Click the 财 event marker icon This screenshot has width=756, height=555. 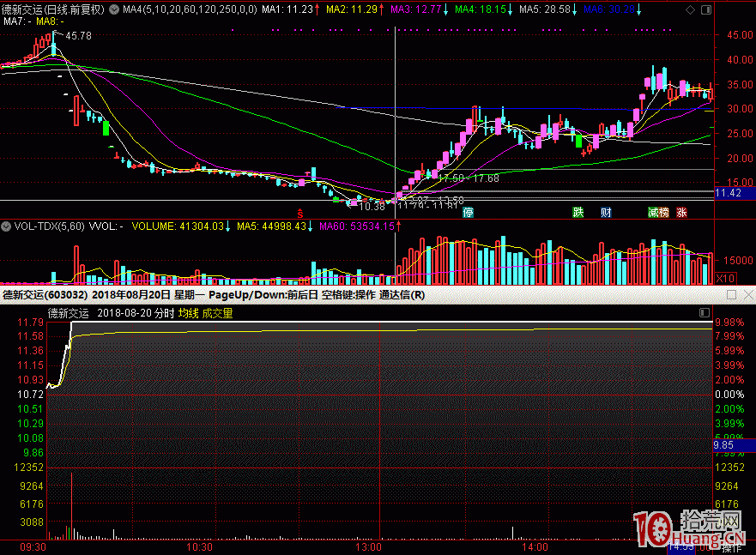606,212
